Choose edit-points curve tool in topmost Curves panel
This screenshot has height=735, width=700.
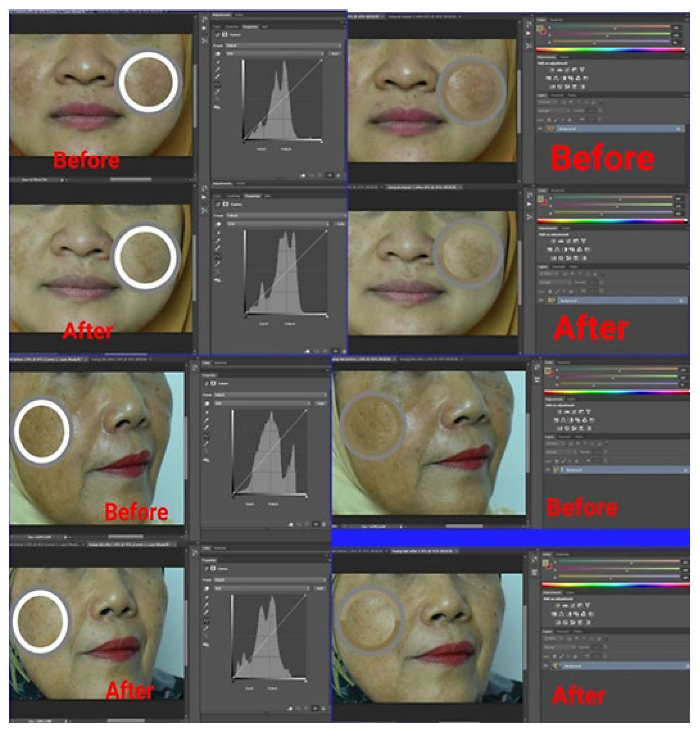(218, 84)
